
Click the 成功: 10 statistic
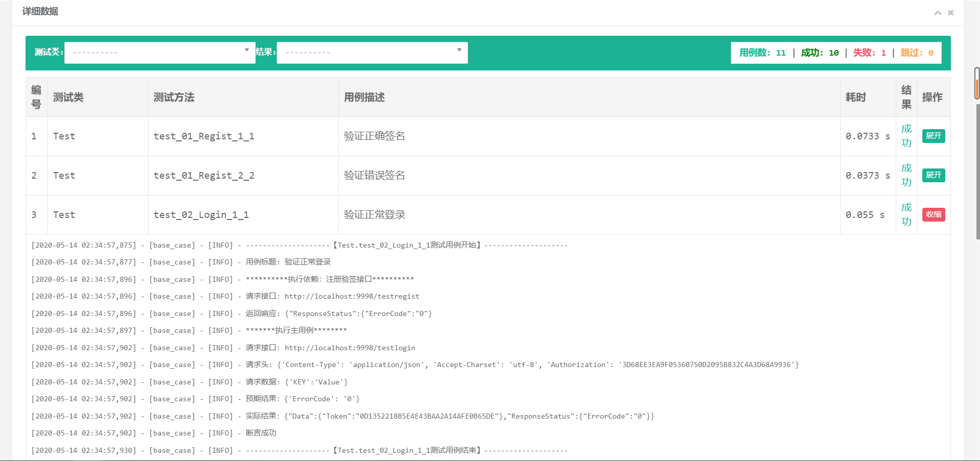[x=820, y=53]
